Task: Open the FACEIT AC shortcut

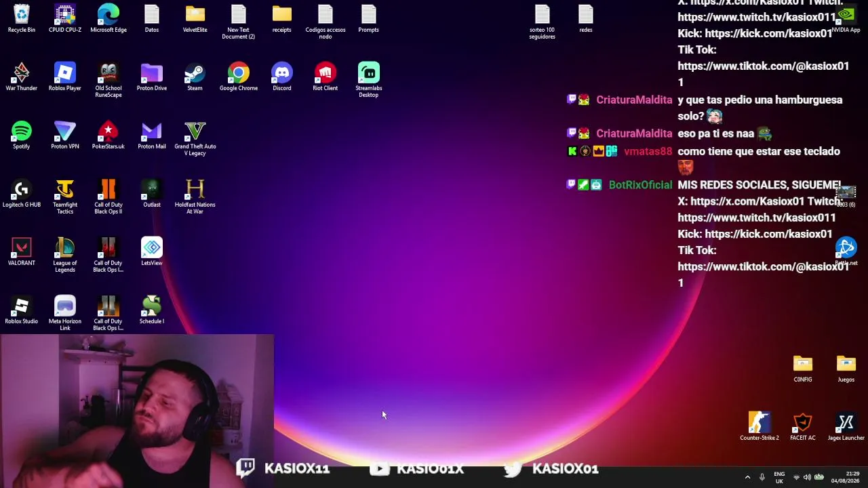Action: [x=803, y=426]
